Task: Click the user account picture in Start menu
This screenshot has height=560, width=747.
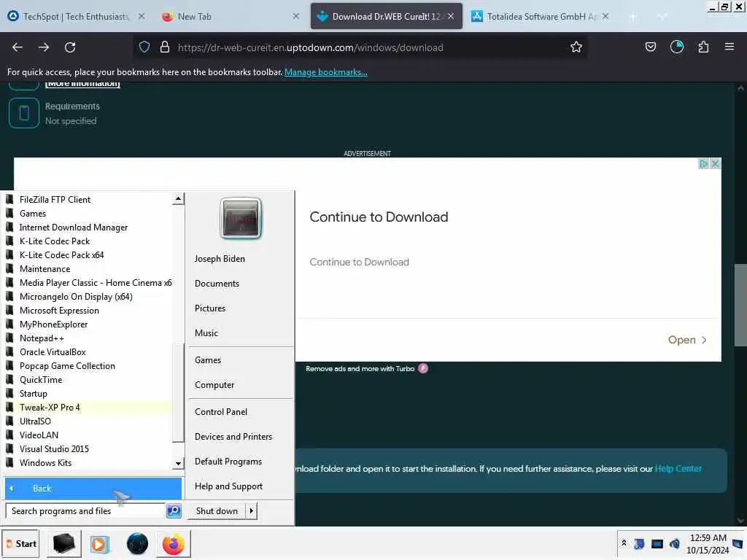Action: click(241, 219)
